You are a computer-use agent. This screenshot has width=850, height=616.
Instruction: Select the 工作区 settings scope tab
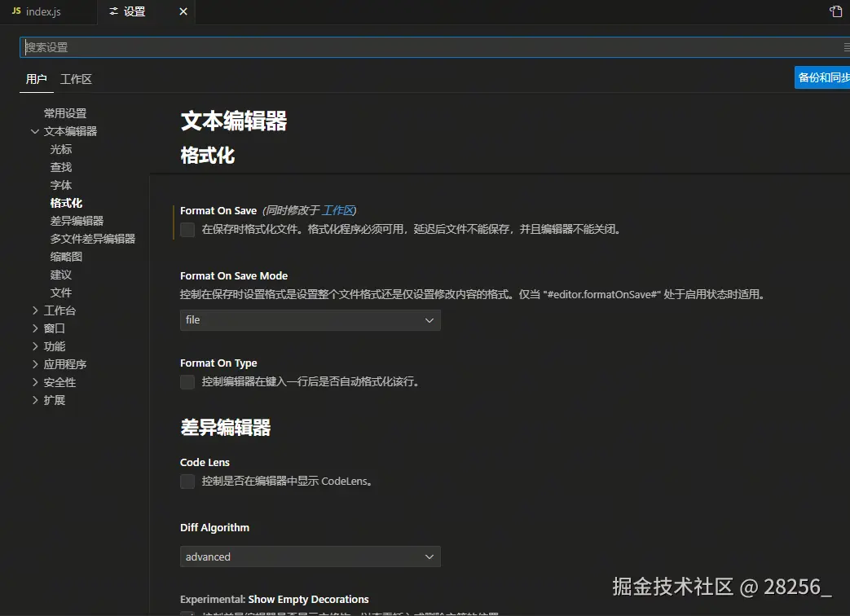pyautogui.click(x=76, y=79)
